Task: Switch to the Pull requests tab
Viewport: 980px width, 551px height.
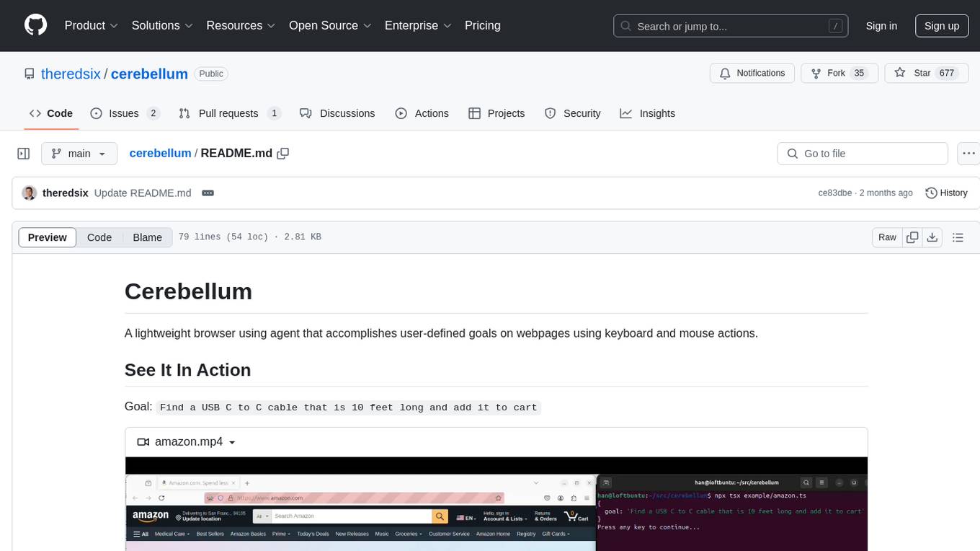Action: [x=229, y=113]
